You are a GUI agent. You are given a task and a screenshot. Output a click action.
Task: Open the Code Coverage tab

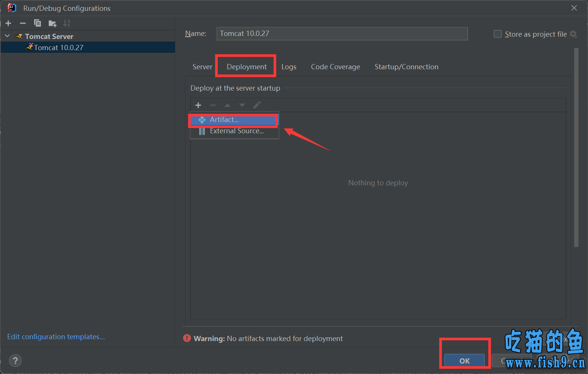(335, 67)
